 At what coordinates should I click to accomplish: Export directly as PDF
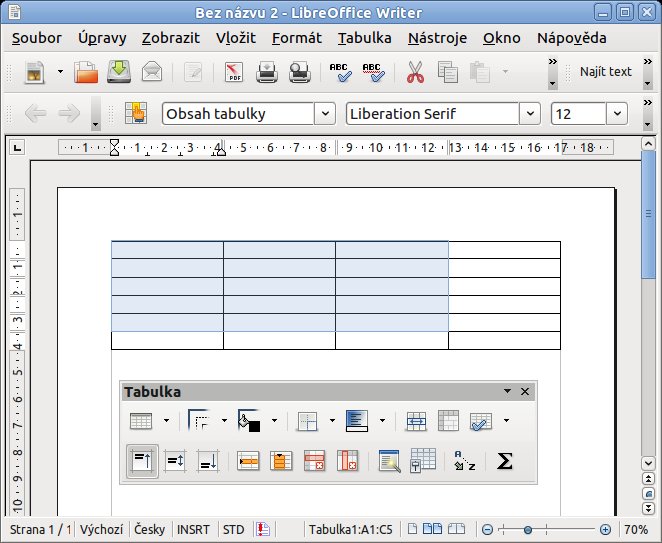tap(234, 72)
